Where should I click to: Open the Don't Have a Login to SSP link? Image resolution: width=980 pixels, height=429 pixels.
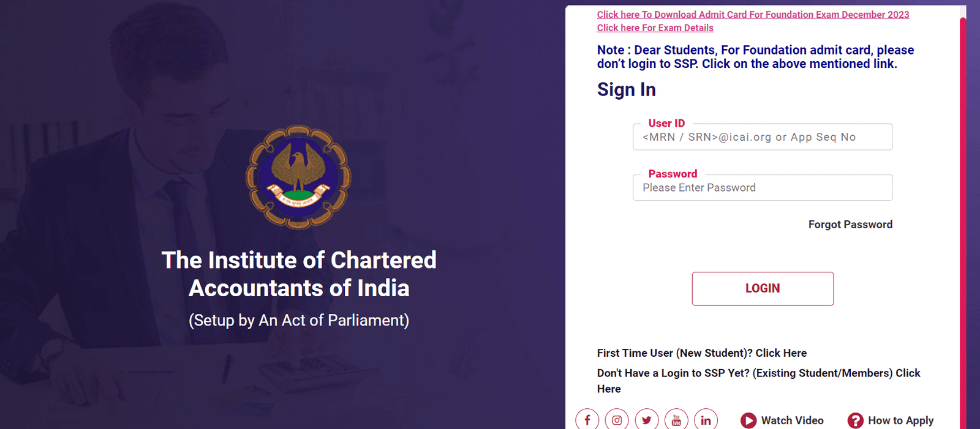click(x=758, y=373)
